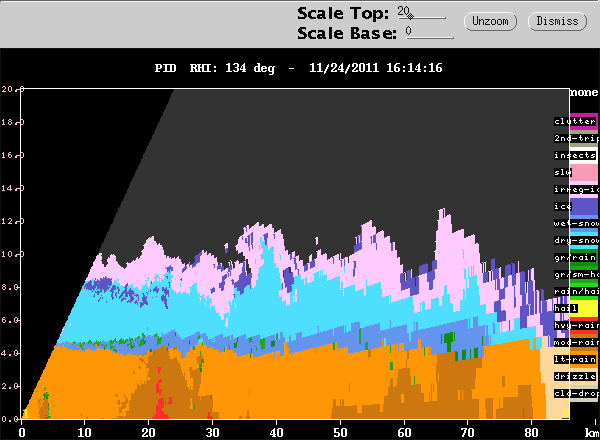
Task: Click the 'Scale Base:' label
Action: [347, 33]
